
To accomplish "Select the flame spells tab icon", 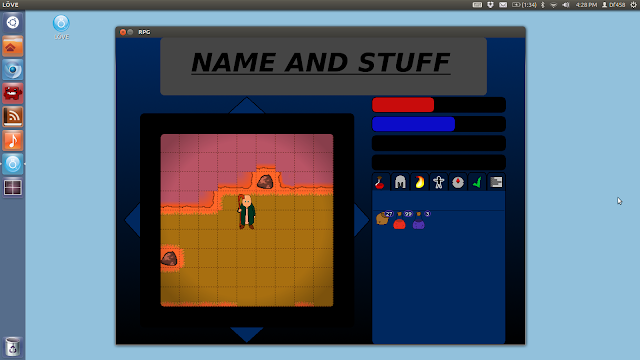I will point(419,182).
